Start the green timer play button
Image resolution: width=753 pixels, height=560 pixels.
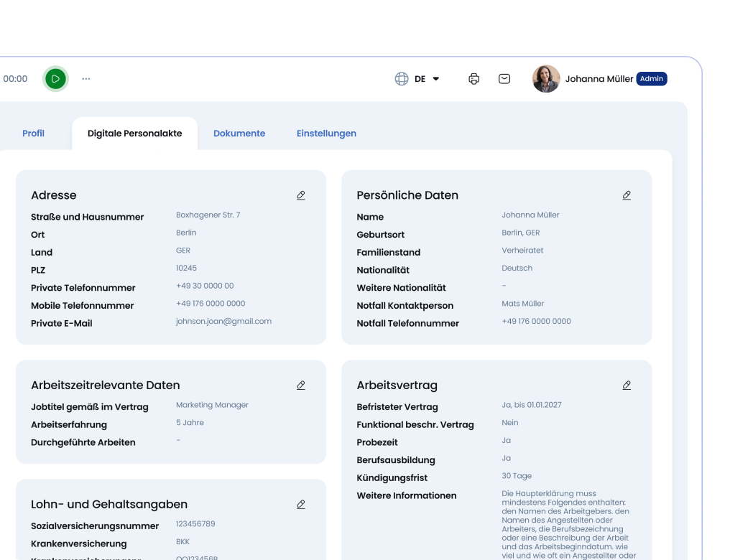[x=56, y=79]
